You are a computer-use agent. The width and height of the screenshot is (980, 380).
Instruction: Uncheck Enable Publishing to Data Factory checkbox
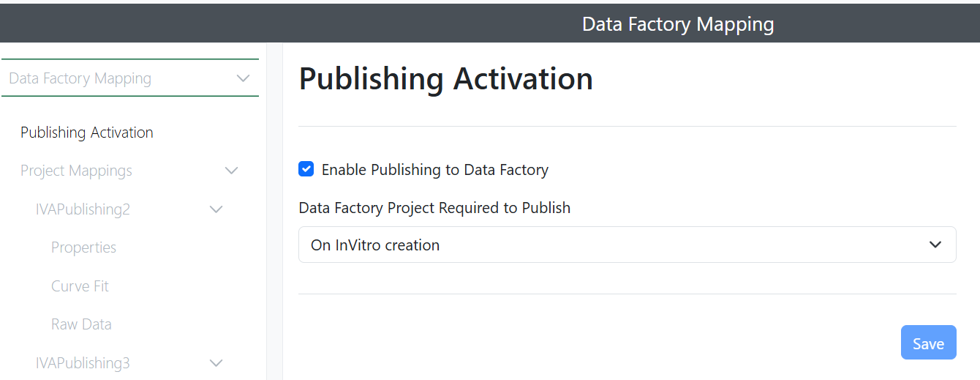[x=306, y=170]
